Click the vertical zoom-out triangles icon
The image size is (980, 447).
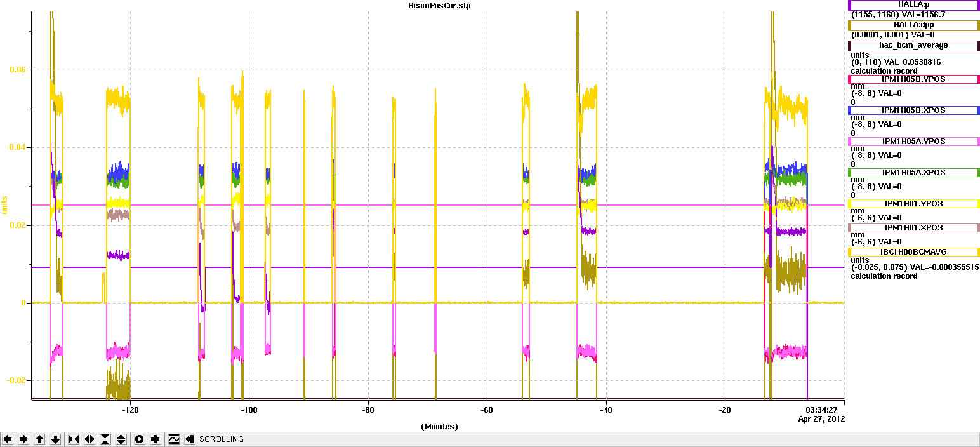click(121, 439)
